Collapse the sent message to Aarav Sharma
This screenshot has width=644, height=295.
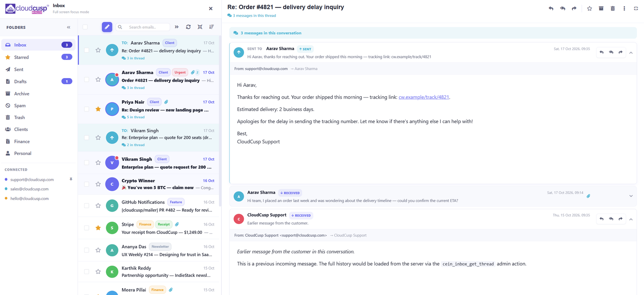(631, 53)
